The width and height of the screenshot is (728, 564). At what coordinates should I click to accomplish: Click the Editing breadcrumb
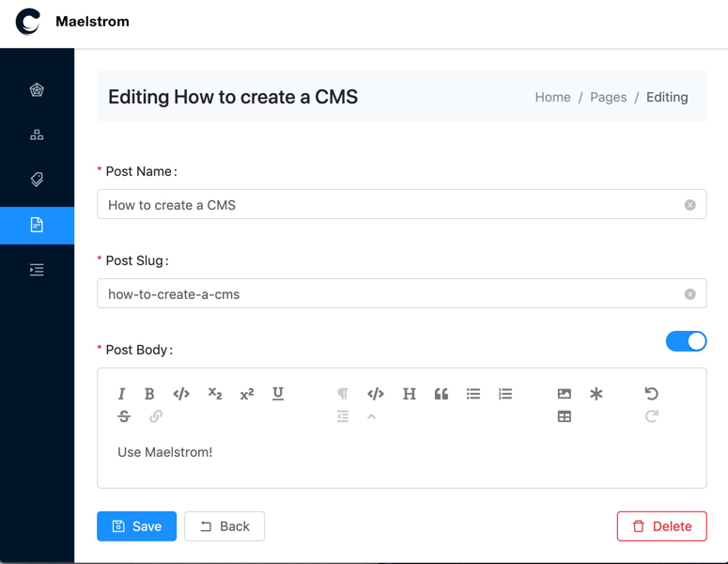pos(667,97)
